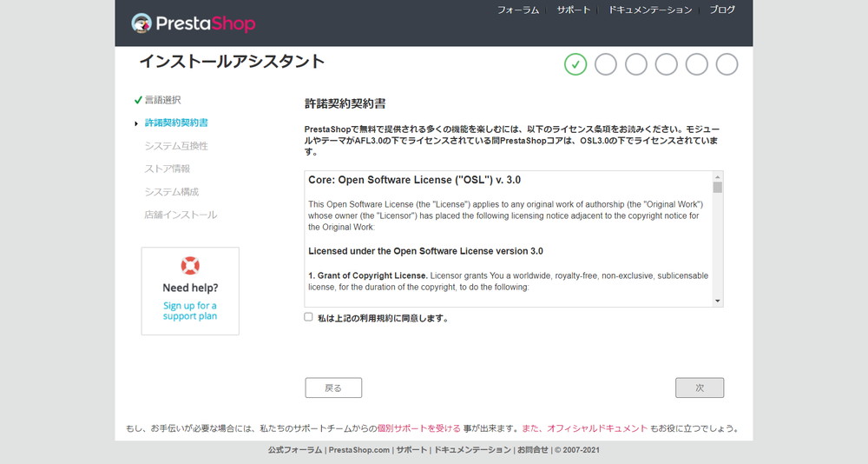Check the 私は上記の利用規約に同意します checkbox
This screenshot has height=464, width=868.
click(x=308, y=317)
